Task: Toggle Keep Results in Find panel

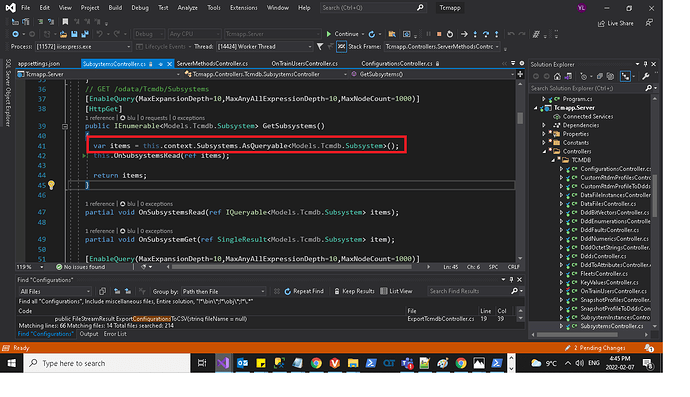Action: tap(354, 291)
